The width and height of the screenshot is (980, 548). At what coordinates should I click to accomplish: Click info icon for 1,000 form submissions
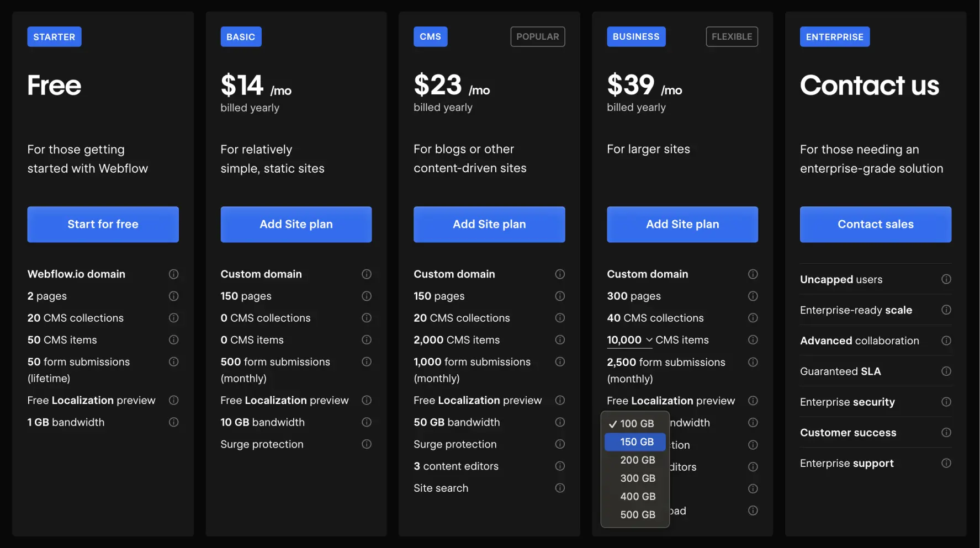click(x=560, y=361)
